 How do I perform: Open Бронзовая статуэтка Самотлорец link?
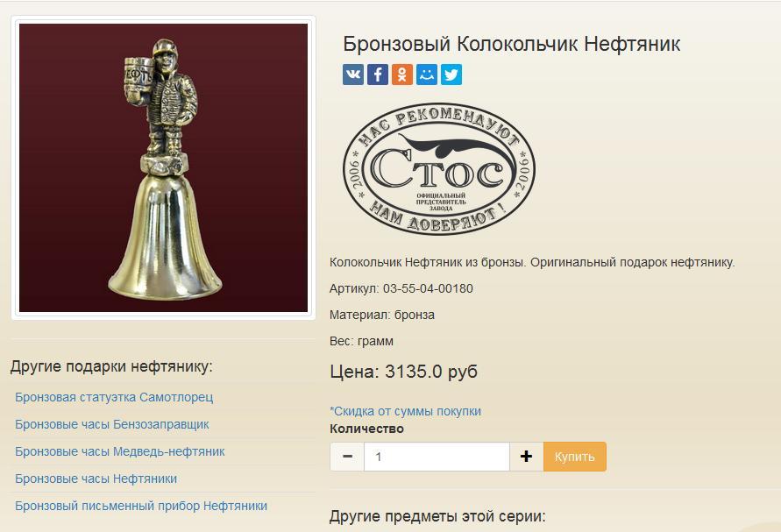coord(114,397)
